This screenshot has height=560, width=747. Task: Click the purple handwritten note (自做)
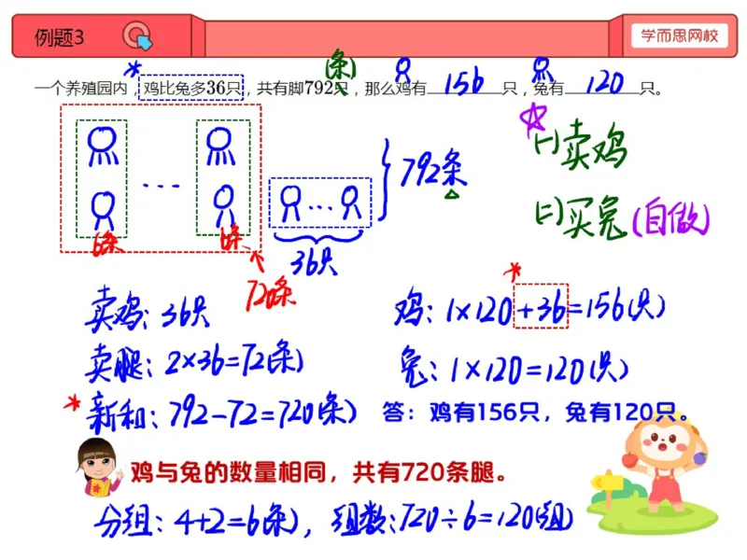tap(670, 217)
